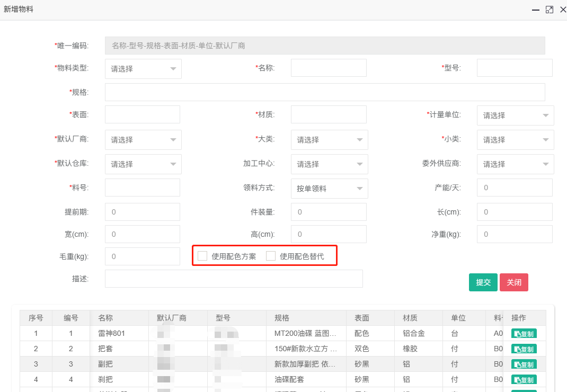567x392 pixels.
Task: Copy the 副把 row entry
Action: [x=524, y=364]
